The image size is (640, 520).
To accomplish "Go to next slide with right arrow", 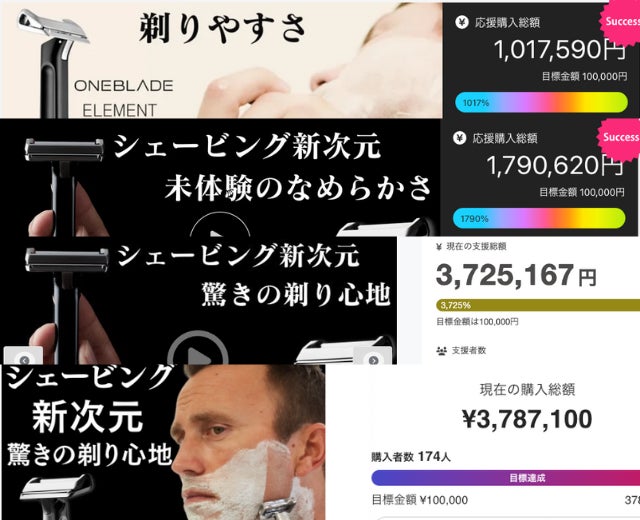I will click(373, 360).
